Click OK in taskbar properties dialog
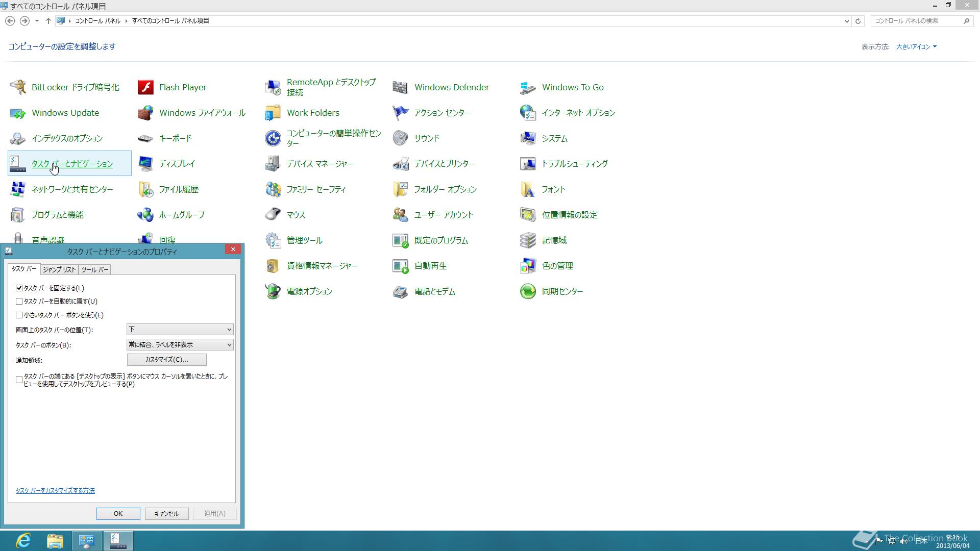This screenshot has height=551, width=980. pyautogui.click(x=118, y=514)
